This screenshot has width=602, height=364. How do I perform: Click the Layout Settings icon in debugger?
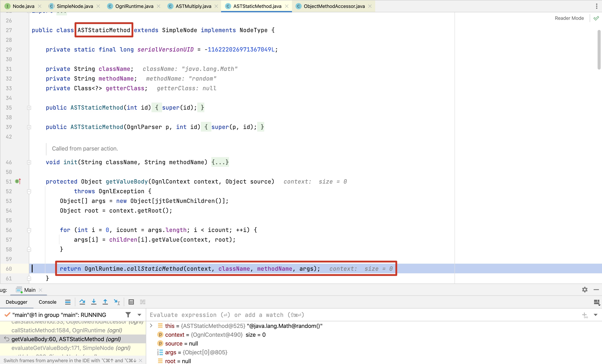(x=597, y=302)
